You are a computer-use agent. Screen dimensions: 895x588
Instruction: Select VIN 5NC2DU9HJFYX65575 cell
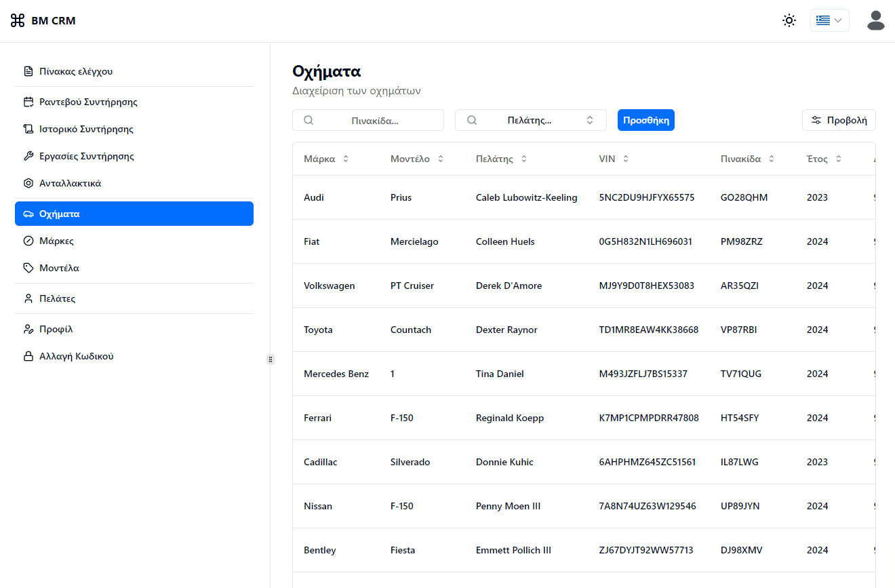point(647,197)
